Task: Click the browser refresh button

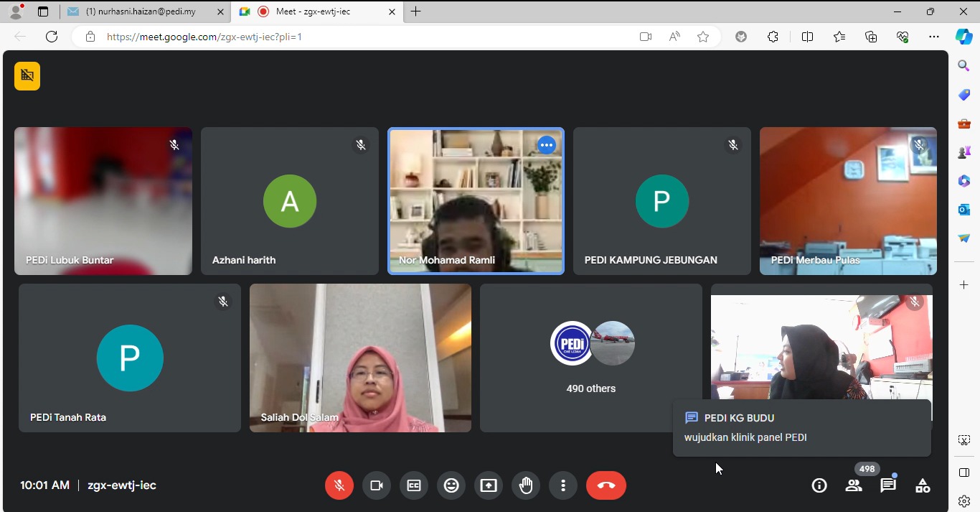Action: pyautogui.click(x=52, y=37)
